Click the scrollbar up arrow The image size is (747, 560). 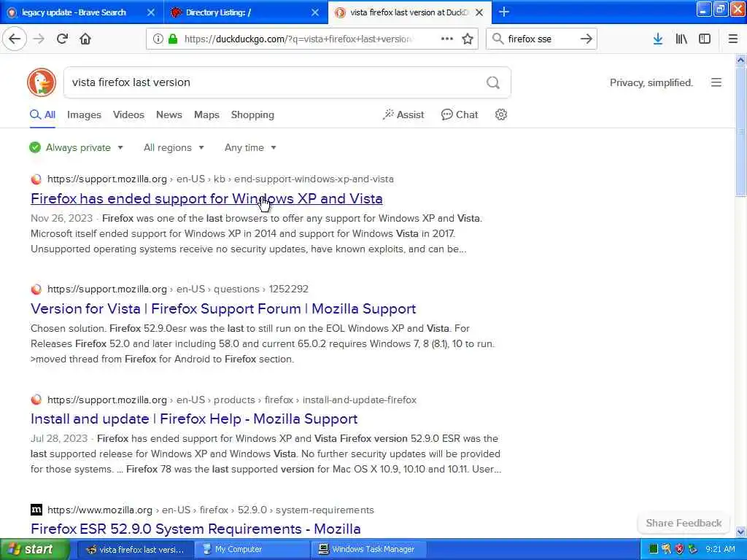740,60
